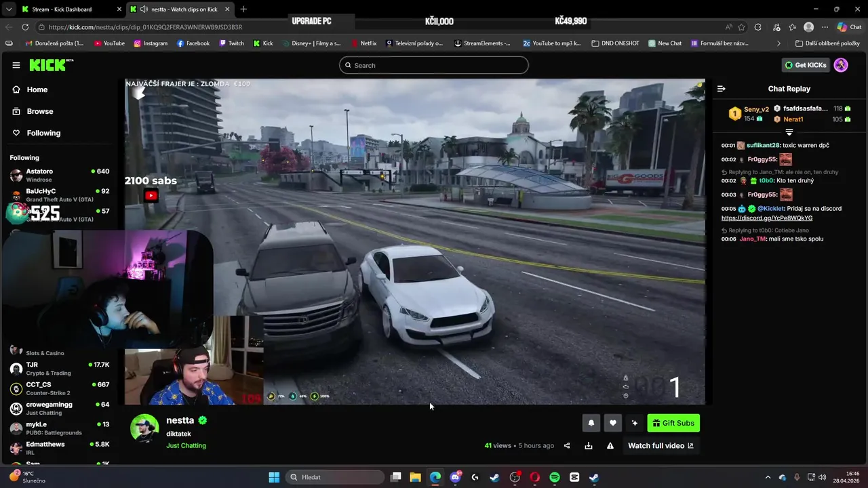Open TJR channel in sidebar
The height and width of the screenshot is (488, 868).
pos(60,369)
